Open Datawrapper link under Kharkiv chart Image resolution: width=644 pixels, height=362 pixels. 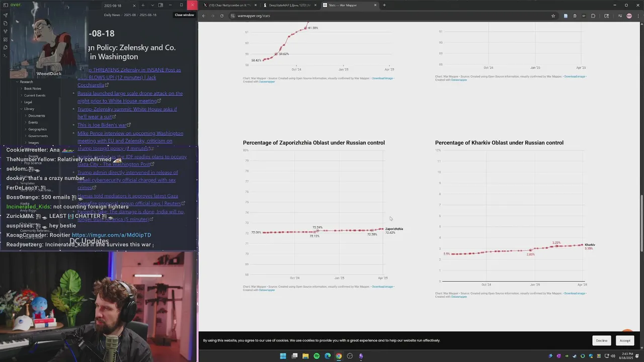coord(459,297)
